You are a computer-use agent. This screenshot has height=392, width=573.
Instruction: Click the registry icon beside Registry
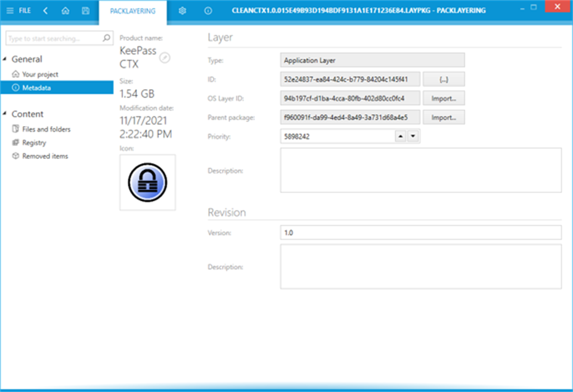pos(15,142)
